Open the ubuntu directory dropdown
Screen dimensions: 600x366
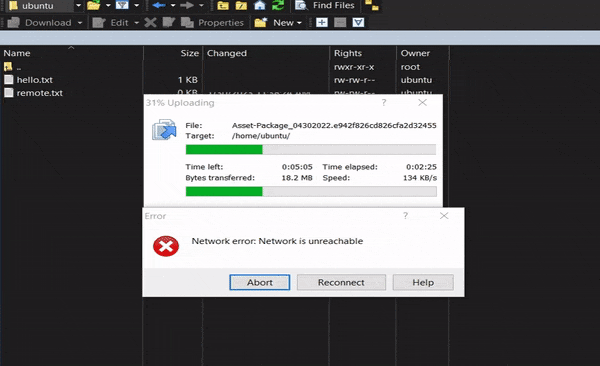78,6
